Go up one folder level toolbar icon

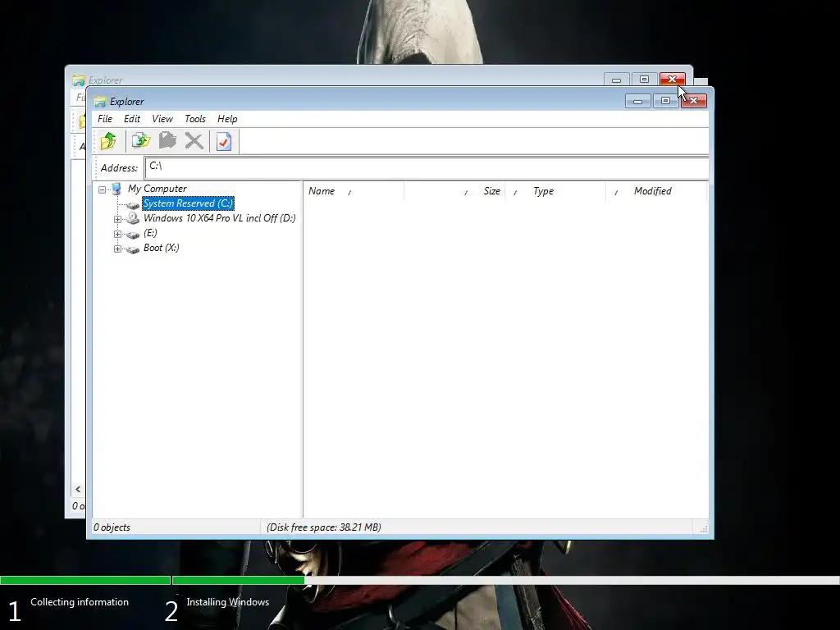pos(109,141)
